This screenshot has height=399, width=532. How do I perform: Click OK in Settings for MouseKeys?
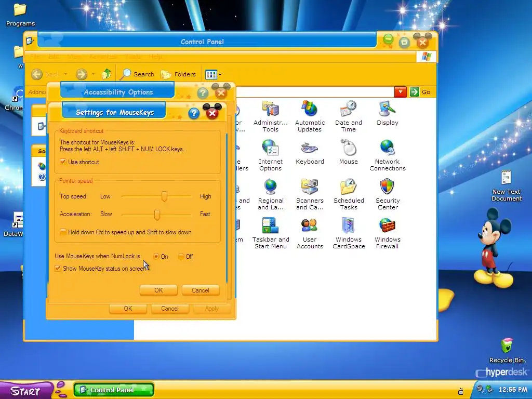click(158, 290)
